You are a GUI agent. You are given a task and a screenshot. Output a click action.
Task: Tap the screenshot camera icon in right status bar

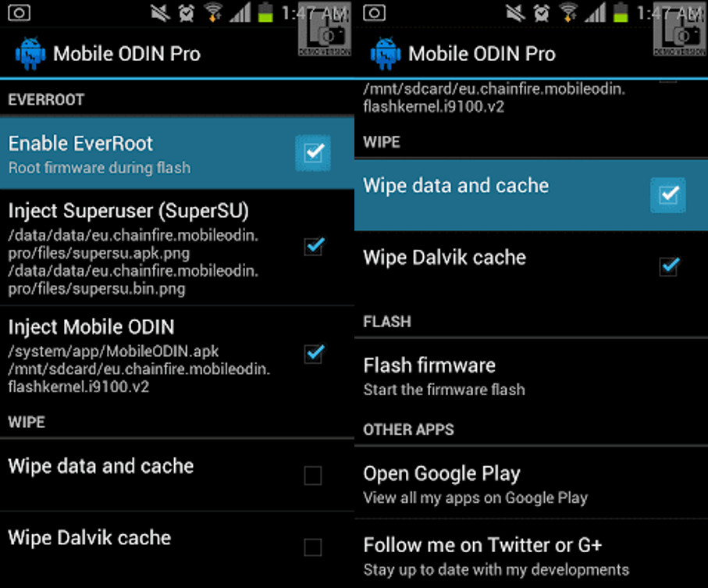pos(374,12)
